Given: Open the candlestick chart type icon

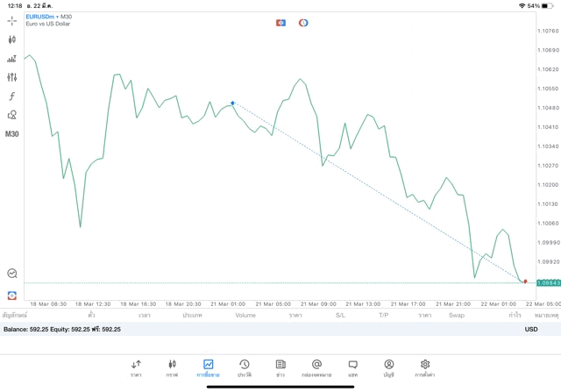Looking at the screenshot, I should click(12, 39).
